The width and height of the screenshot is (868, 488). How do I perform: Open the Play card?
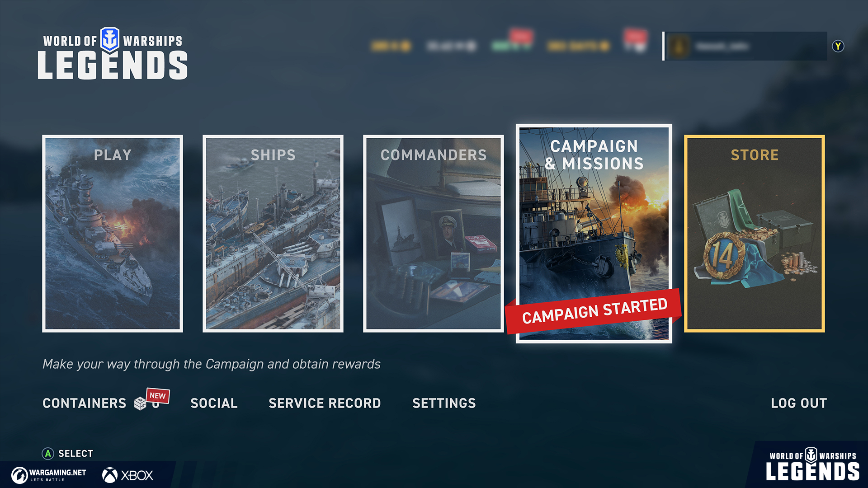(113, 234)
